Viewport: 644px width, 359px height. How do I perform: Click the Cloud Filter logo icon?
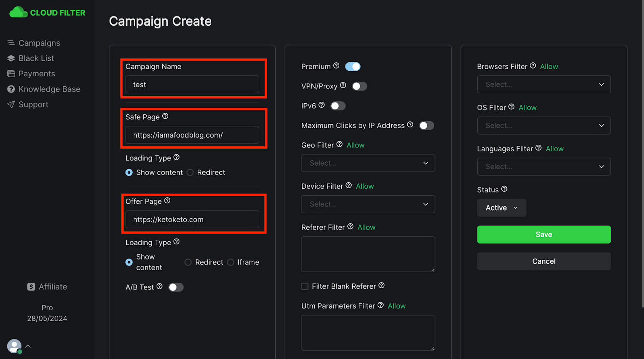click(18, 12)
